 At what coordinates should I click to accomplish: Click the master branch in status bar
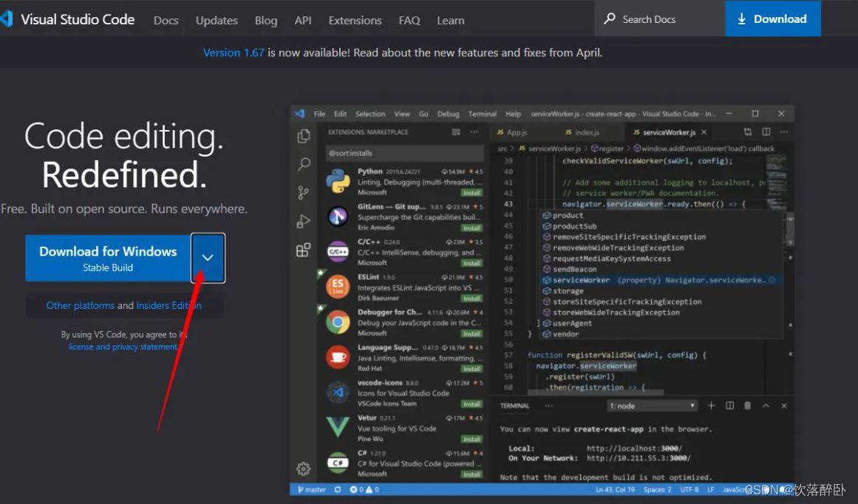pos(312,489)
